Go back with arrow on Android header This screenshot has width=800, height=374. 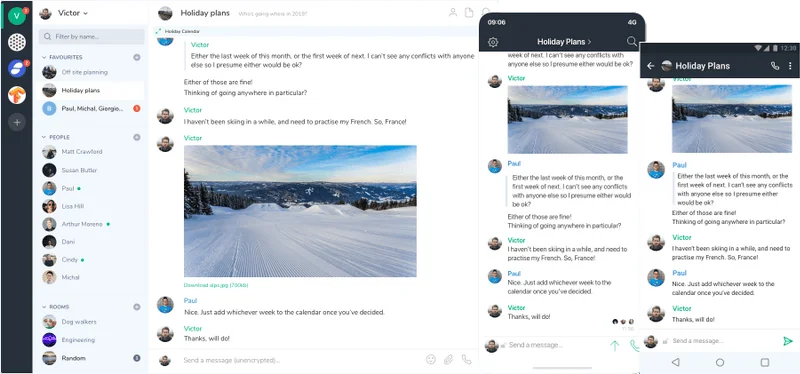651,66
